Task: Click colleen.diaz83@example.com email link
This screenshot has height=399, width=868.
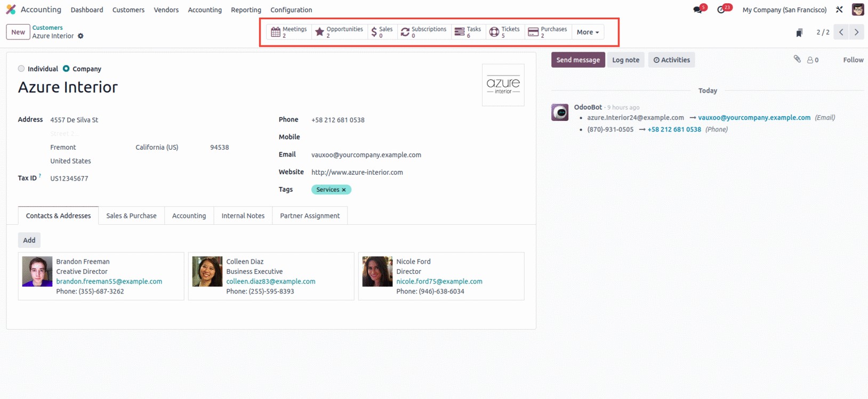Action: pos(271,281)
